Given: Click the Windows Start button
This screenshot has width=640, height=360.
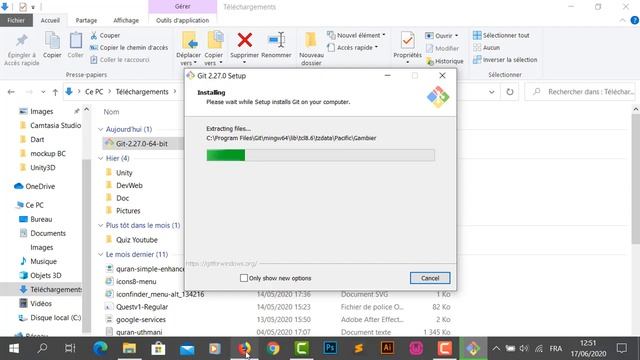Looking at the screenshot, I should click(13, 348).
